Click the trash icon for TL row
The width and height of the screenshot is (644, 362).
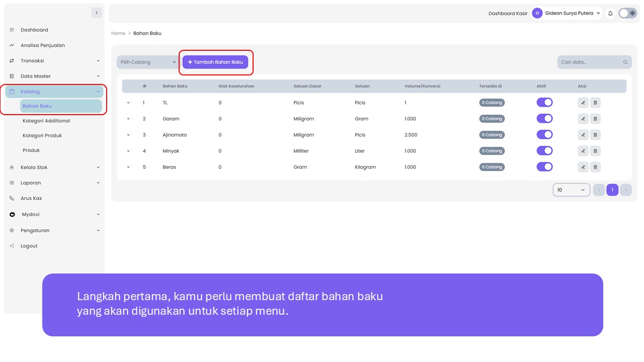(595, 103)
